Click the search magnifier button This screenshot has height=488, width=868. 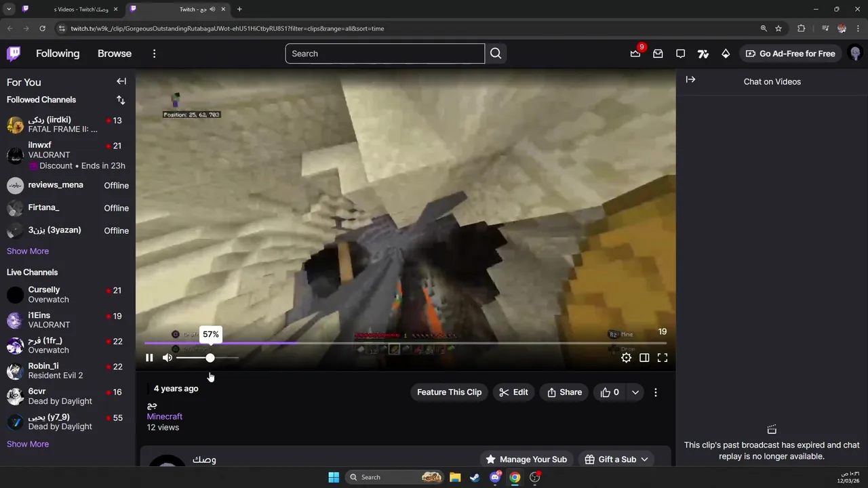point(496,54)
